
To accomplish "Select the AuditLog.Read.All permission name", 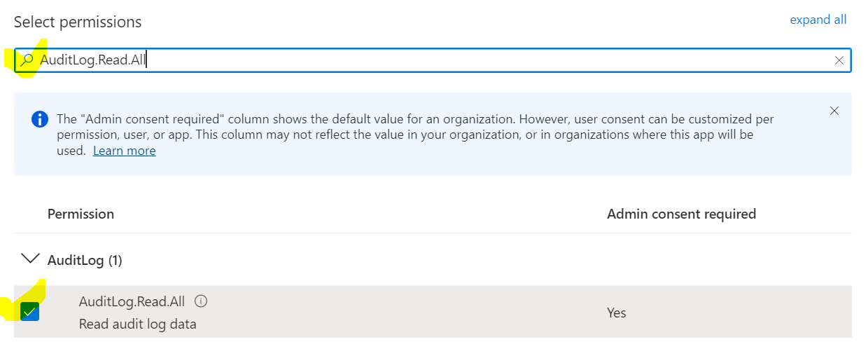I will [x=132, y=301].
